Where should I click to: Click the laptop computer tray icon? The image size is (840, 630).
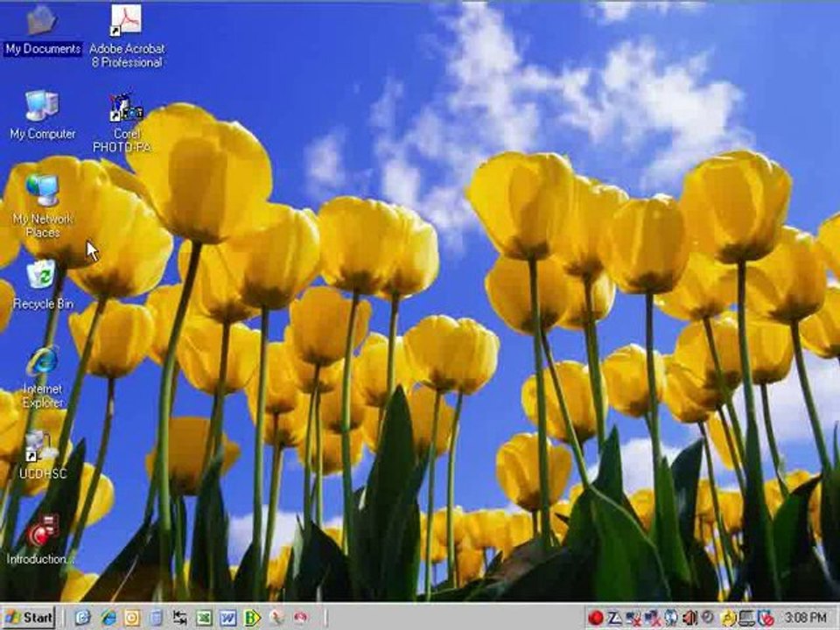tap(746, 619)
